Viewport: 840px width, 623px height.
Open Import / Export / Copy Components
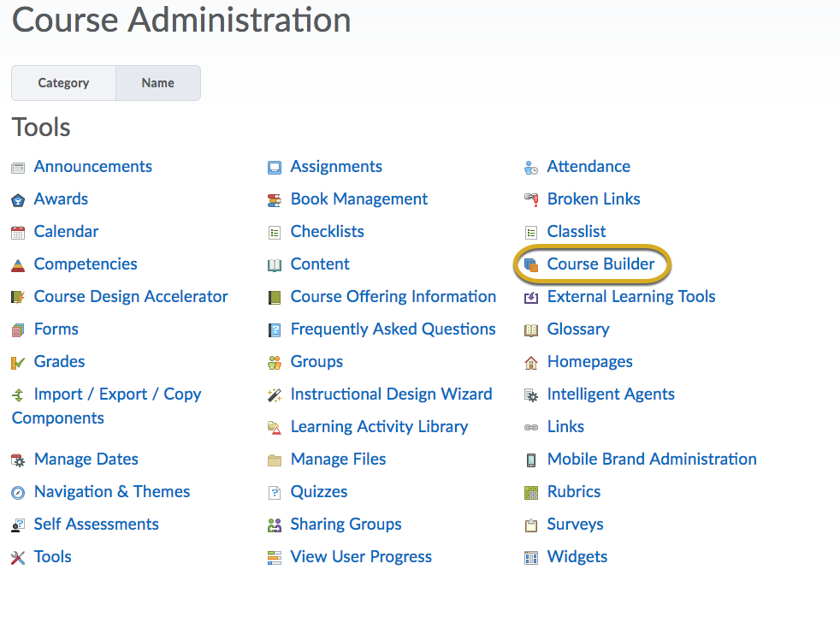(x=107, y=406)
